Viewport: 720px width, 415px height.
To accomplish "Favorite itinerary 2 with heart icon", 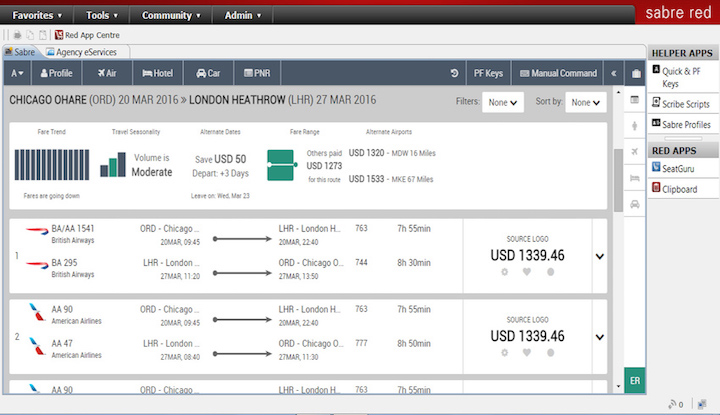I will point(527,353).
